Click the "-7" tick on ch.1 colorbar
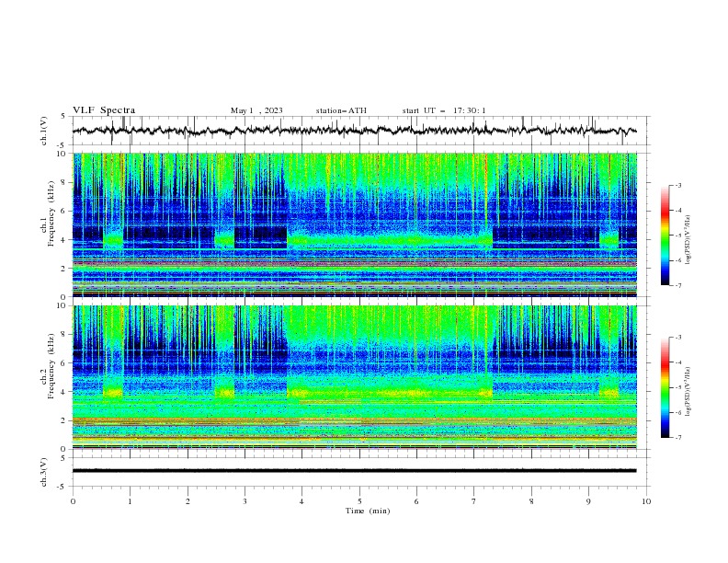728x563 pixels. [678, 285]
